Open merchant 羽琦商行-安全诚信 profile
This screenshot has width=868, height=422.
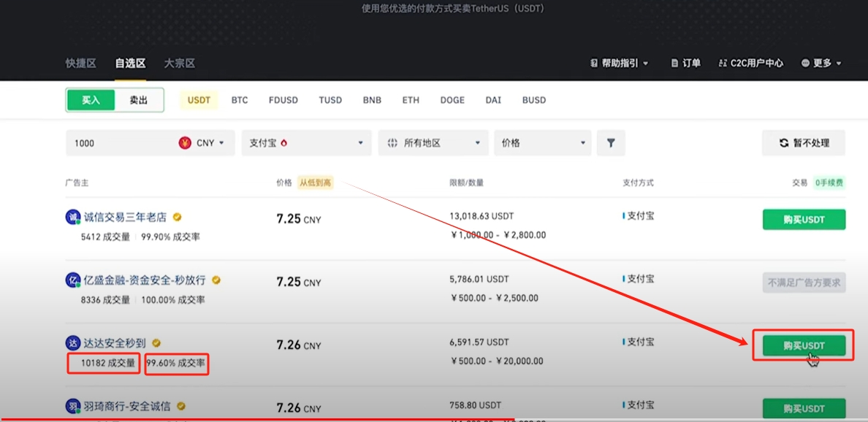[x=127, y=407]
